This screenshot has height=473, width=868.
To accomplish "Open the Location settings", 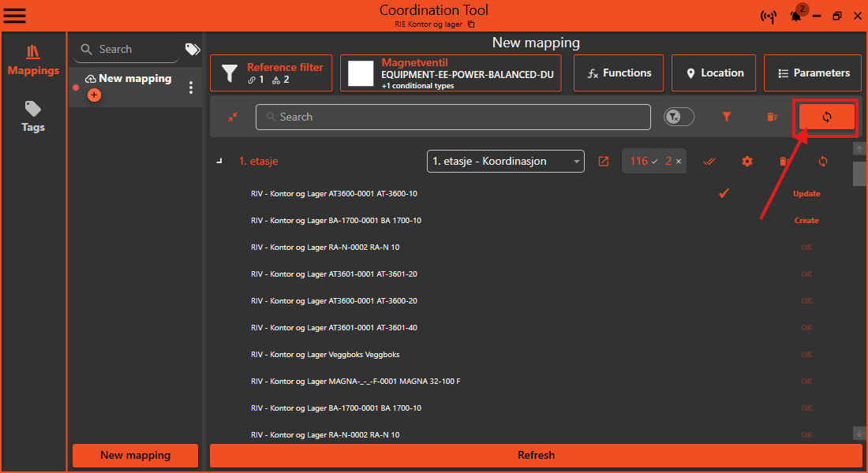I will point(713,73).
